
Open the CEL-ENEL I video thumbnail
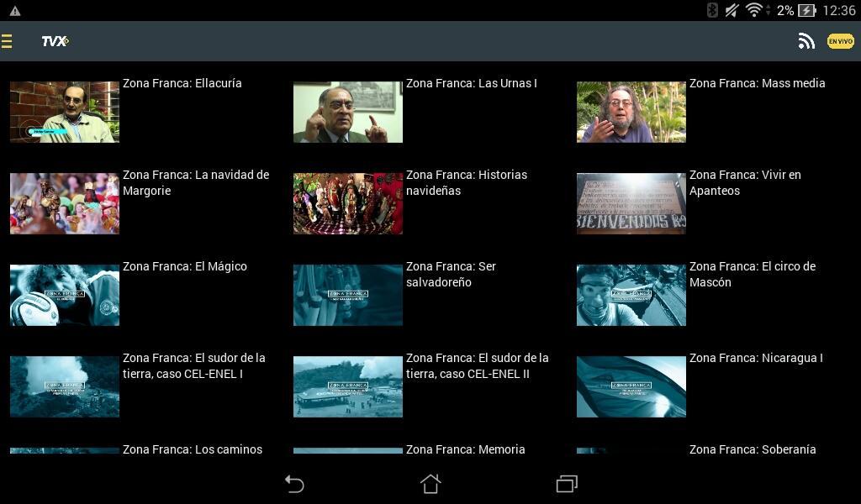tap(65, 386)
